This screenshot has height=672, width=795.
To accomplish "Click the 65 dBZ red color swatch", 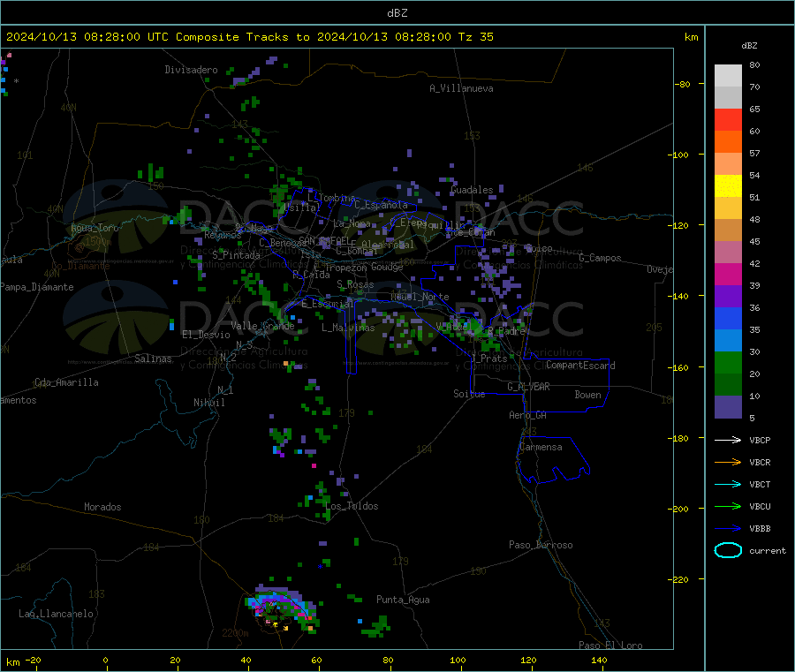I will click(x=728, y=119).
